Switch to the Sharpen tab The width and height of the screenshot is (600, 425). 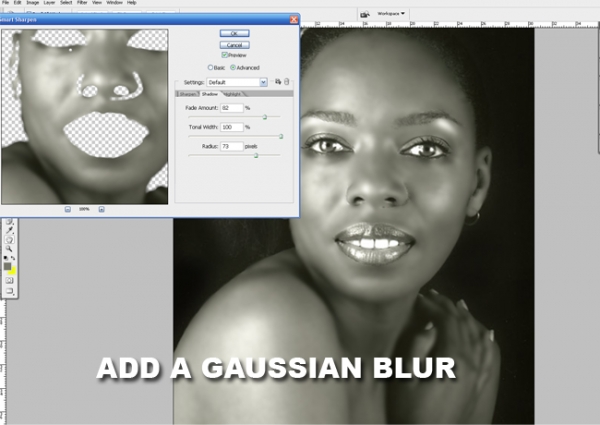pyautogui.click(x=188, y=94)
